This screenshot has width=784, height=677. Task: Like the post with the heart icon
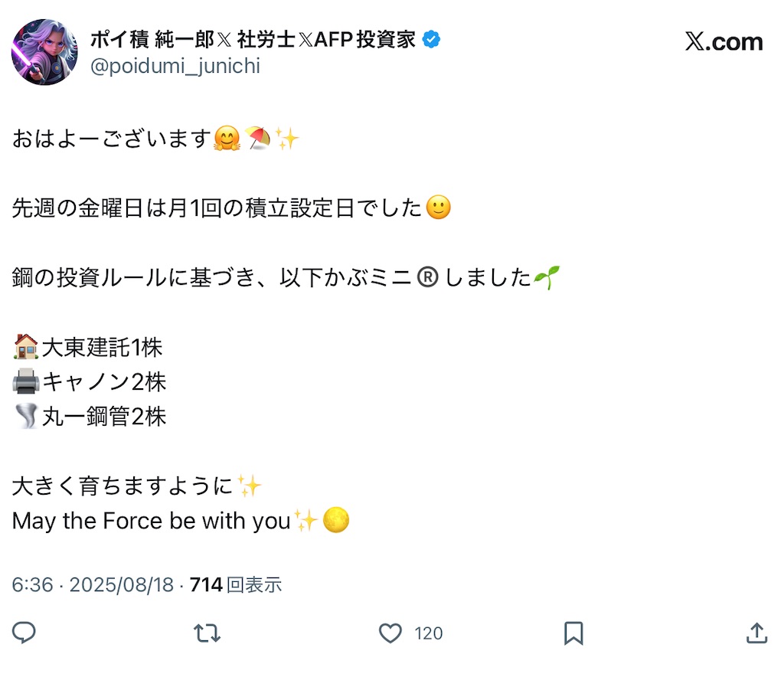[x=390, y=633]
